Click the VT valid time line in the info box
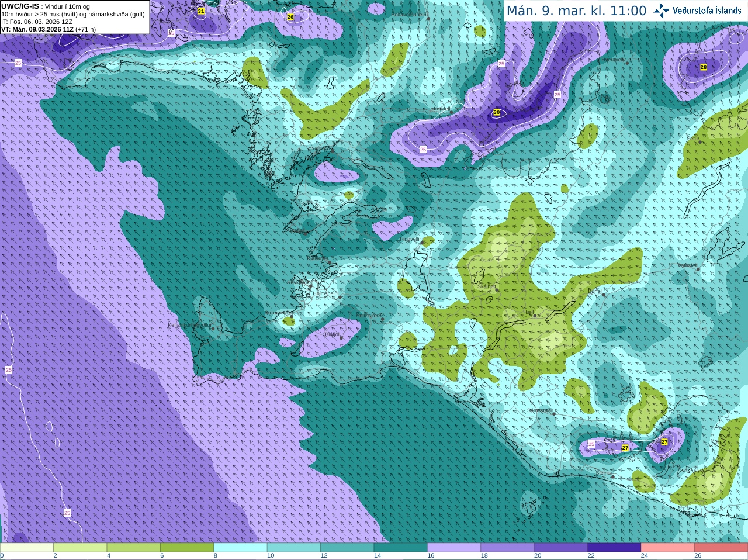Image resolution: width=748 pixels, height=560 pixels. pyautogui.click(x=49, y=29)
